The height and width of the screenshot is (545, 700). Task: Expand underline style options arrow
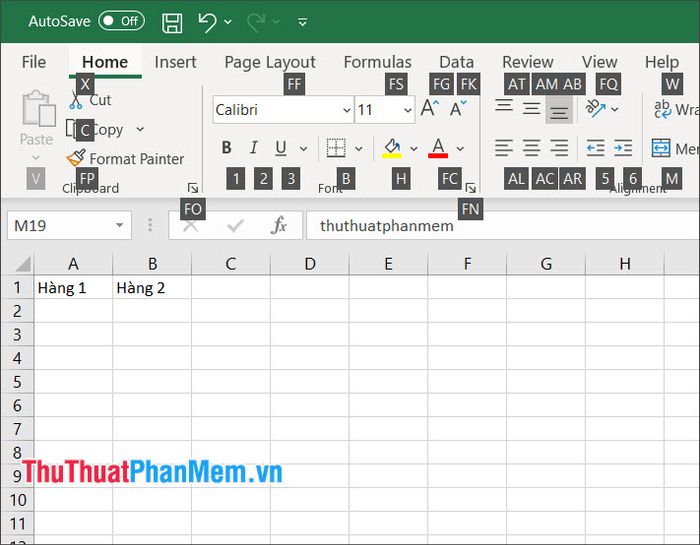[x=304, y=149]
